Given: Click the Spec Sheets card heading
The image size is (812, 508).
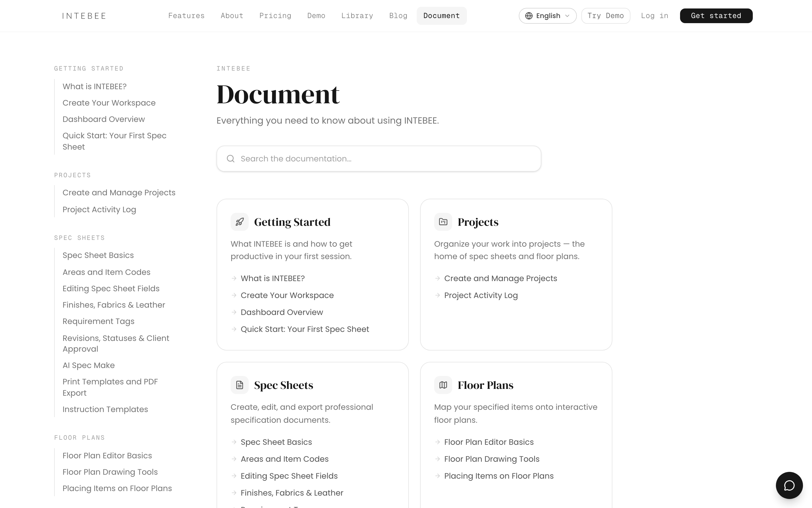Looking at the screenshot, I should pos(284,385).
